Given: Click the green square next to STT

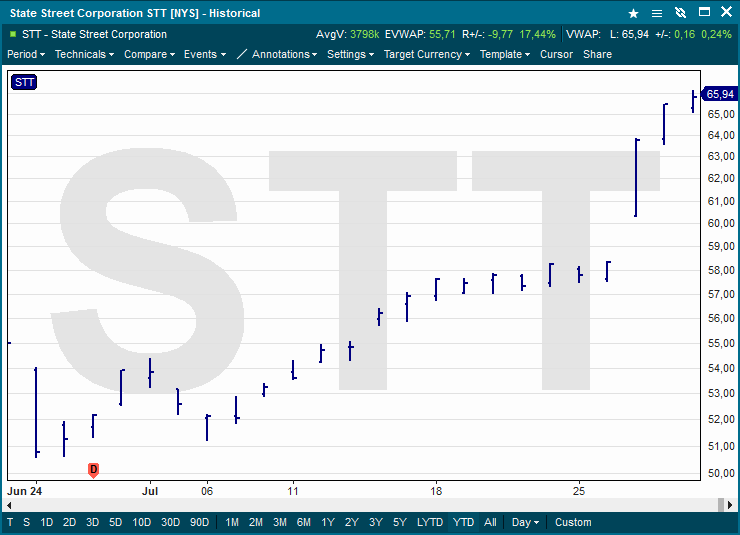Looking at the screenshot, I should (13, 34).
